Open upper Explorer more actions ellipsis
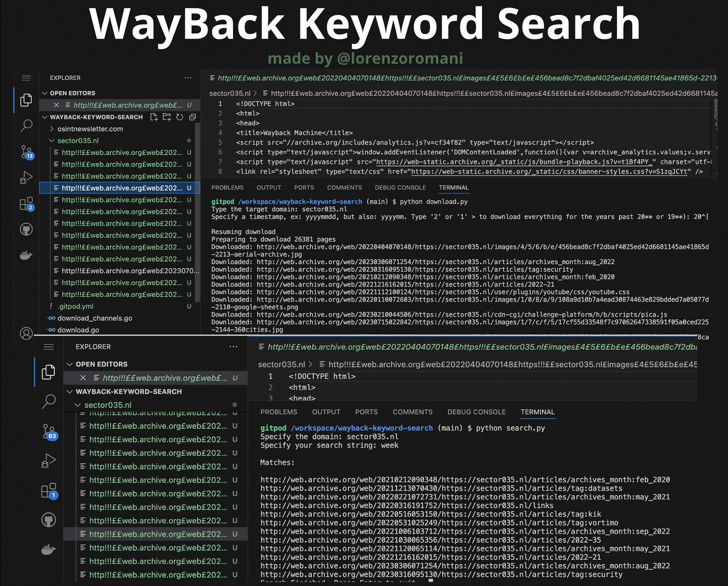The width and height of the screenshot is (728, 586). [187, 78]
